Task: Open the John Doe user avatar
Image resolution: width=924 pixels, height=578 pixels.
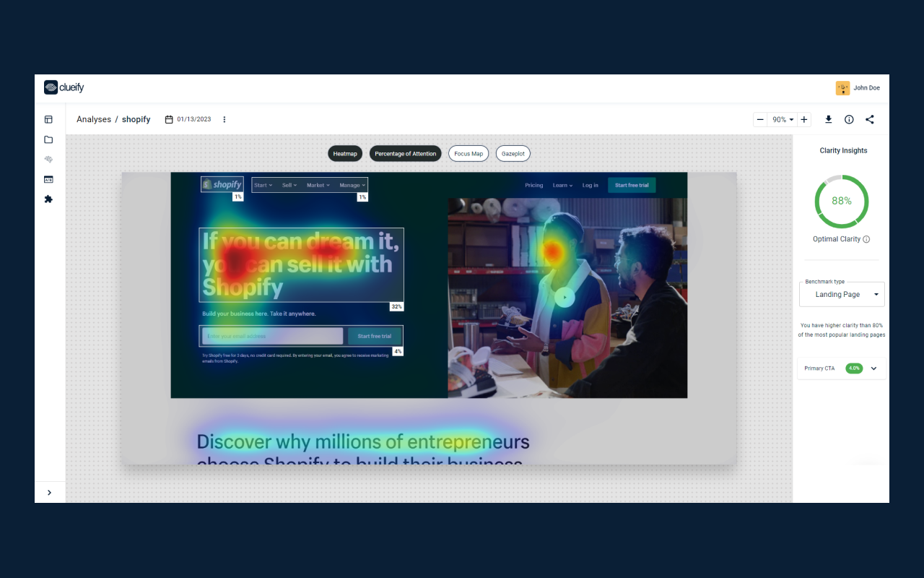Action: coord(842,88)
